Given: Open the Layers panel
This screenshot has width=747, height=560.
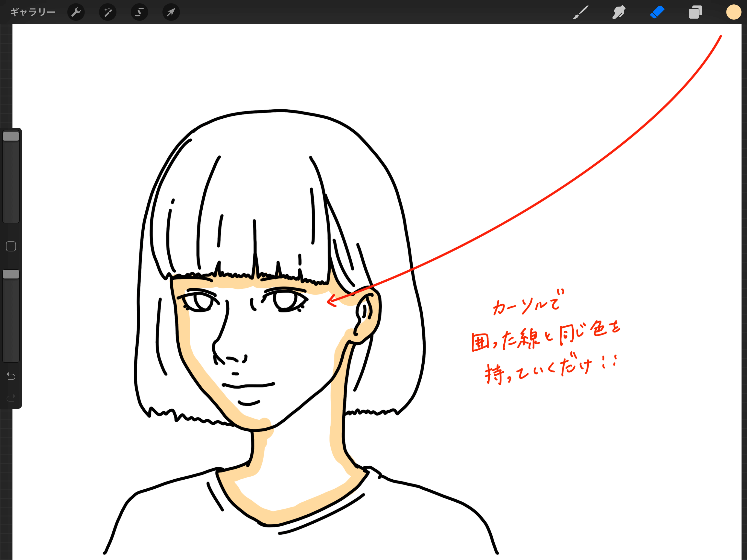Looking at the screenshot, I should click(x=695, y=12).
